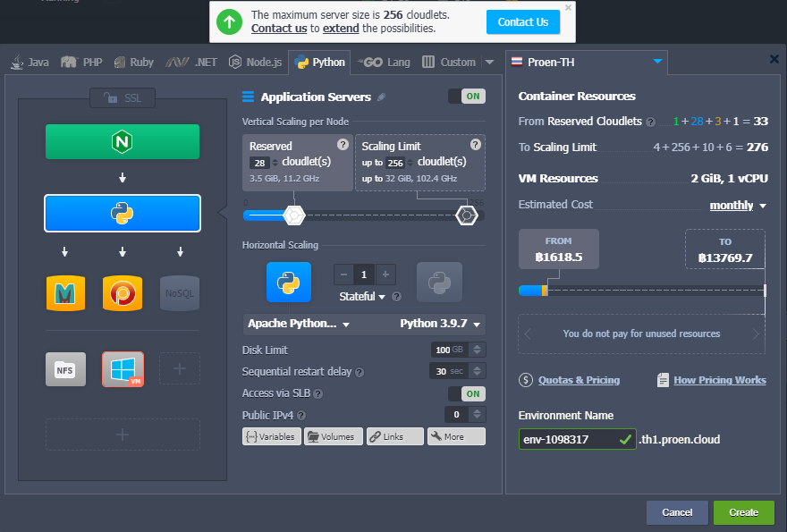Switch to PHP tab
787x532 pixels.
tap(81, 63)
